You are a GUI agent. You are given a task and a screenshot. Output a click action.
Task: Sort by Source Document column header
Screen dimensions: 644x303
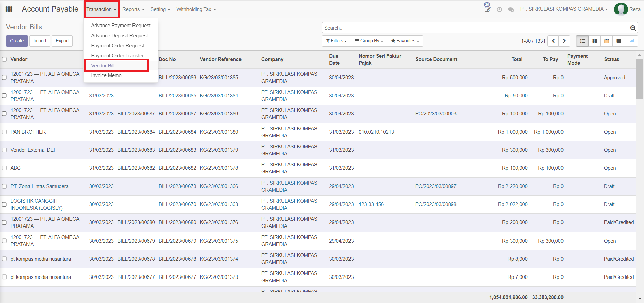click(x=436, y=59)
